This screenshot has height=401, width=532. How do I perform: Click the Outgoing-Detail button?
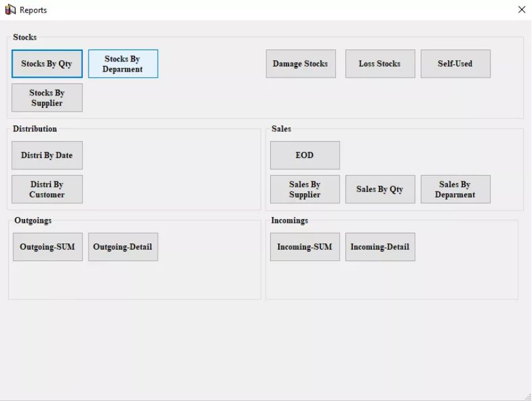pyautogui.click(x=123, y=247)
